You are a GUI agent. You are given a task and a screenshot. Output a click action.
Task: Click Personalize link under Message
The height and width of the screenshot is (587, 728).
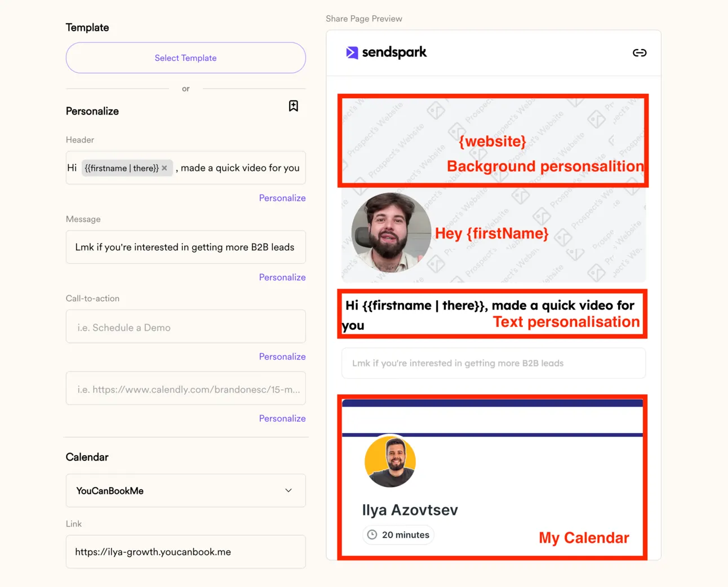[282, 277]
